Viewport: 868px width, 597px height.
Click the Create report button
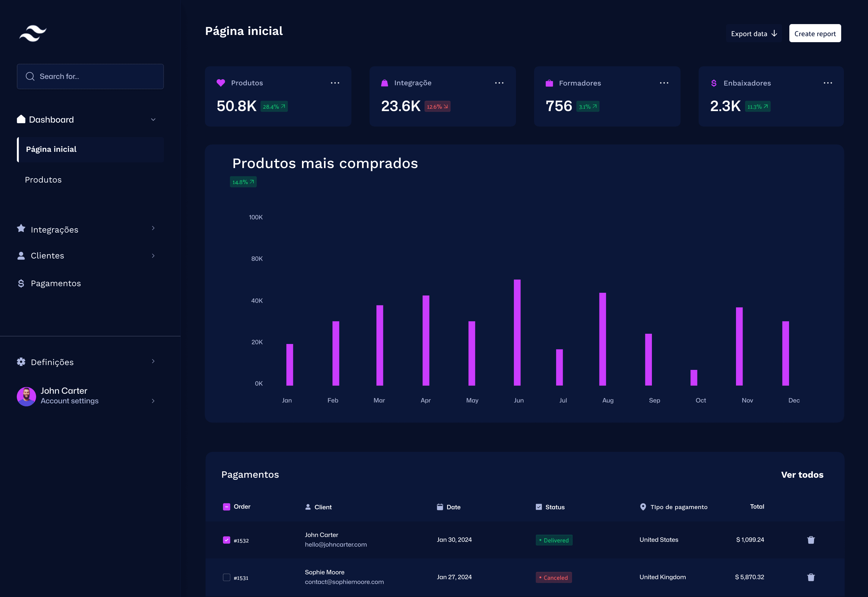point(814,34)
